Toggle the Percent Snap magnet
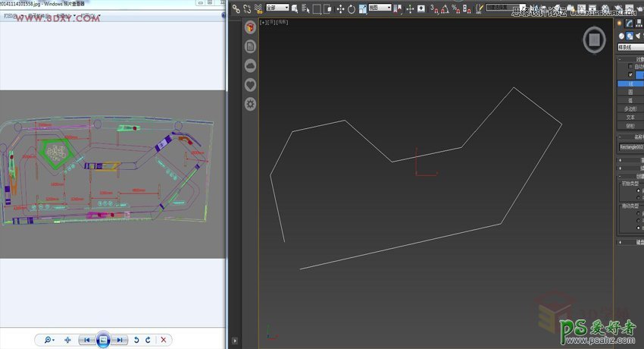This screenshot has width=644, height=349. (456, 8)
